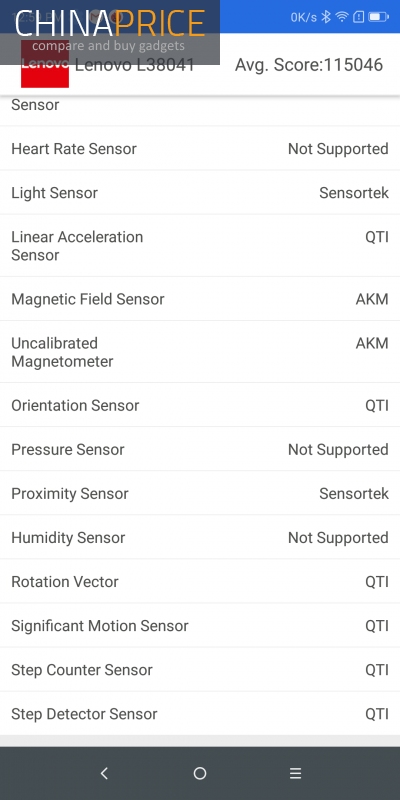Select the Proximity Sensor row
Screen dimensions: 400x800
coord(200,493)
